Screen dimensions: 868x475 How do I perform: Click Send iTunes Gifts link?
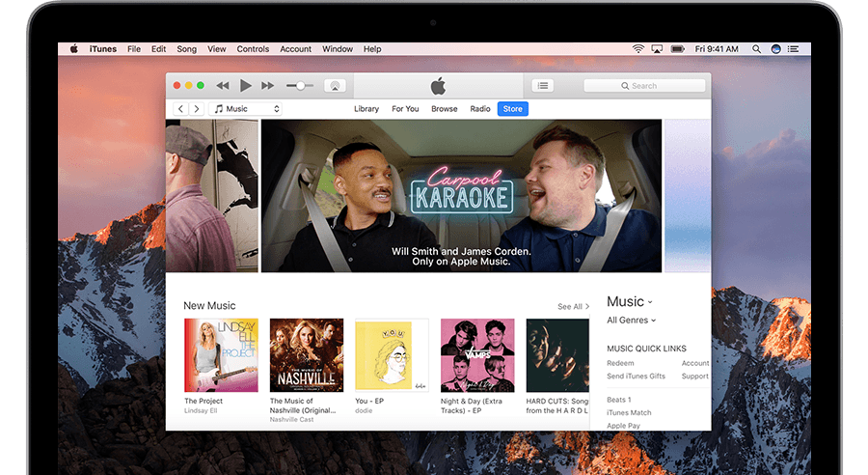[x=637, y=376]
